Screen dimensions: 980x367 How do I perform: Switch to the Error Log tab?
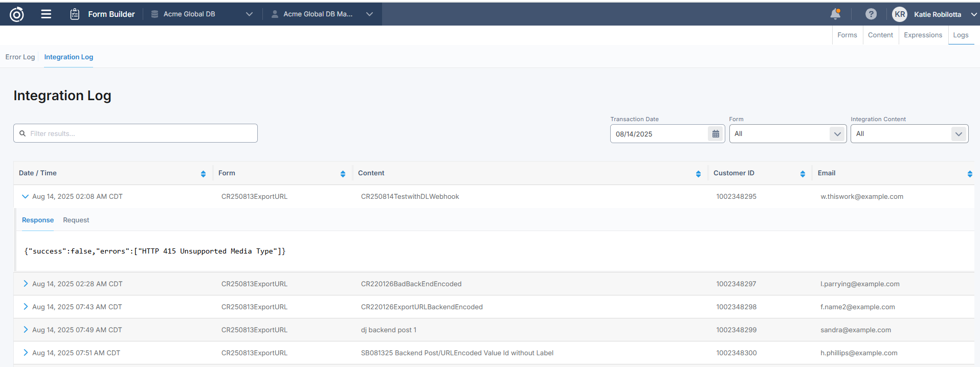click(x=20, y=57)
